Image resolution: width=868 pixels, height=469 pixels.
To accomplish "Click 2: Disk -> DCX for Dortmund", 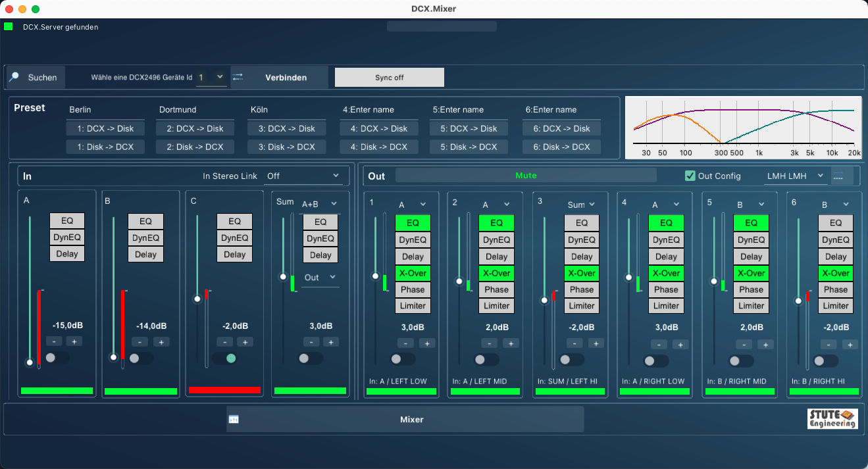I will click(195, 147).
